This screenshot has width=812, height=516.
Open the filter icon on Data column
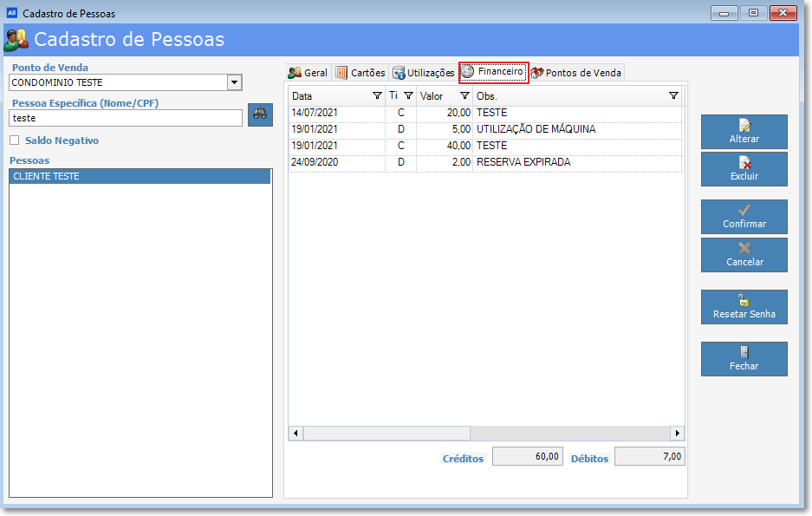pos(377,96)
